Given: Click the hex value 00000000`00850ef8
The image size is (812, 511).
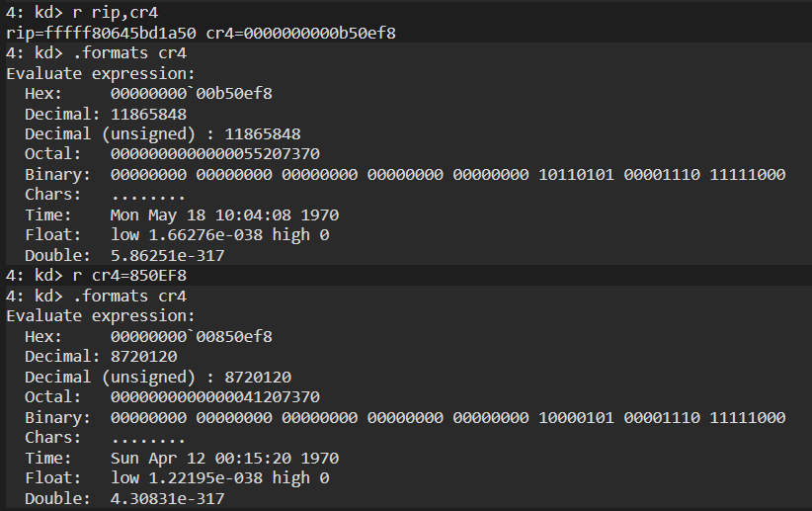Looking at the screenshot, I should tap(191, 337).
